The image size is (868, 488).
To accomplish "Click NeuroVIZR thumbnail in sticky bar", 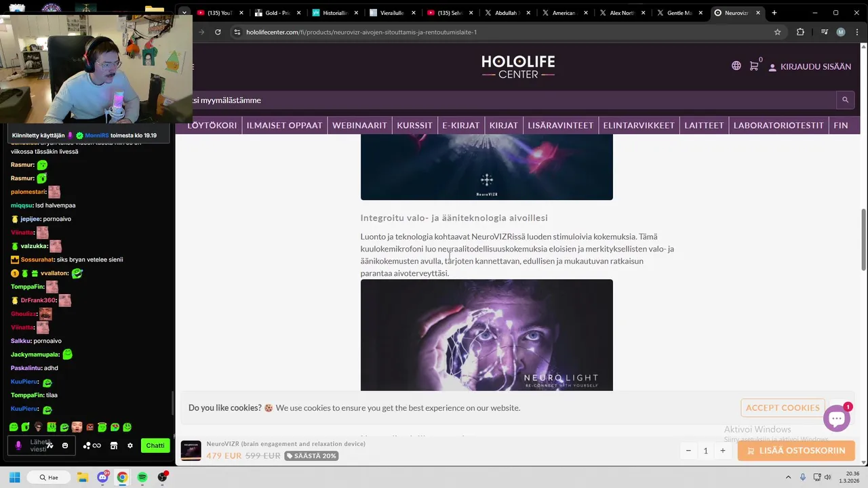I will pyautogui.click(x=191, y=451).
